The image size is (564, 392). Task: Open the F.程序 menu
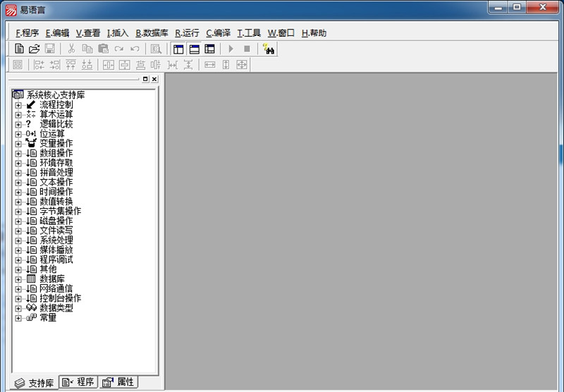(27, 33)
